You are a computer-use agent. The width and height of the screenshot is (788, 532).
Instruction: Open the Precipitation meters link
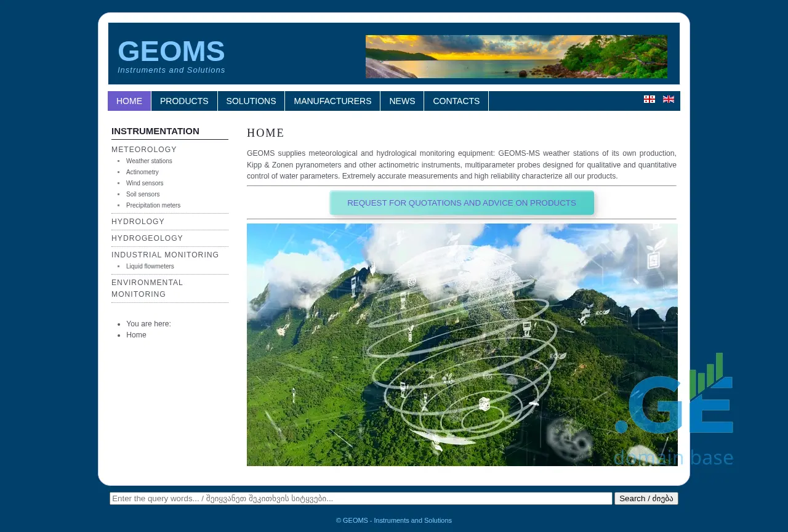tap(153, 206)
